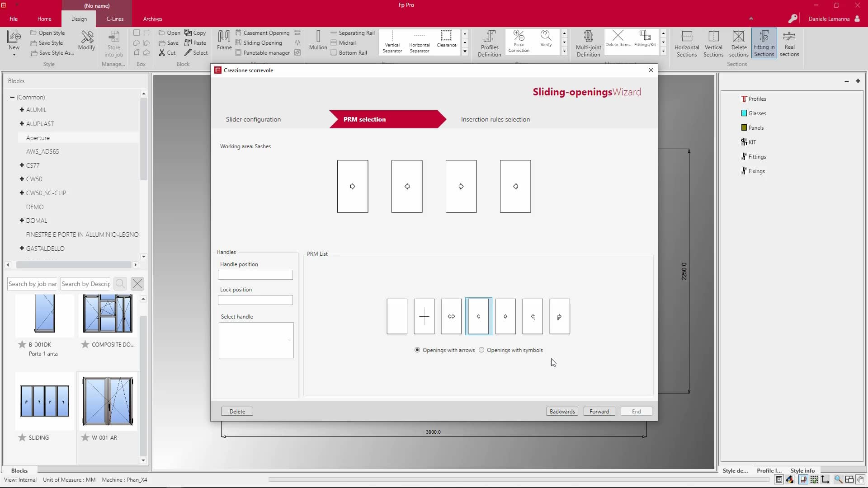The height and width of the screenshot is (488, 868).
Task: Expand the CW50_SC-CLIP node
Action: coord(22,192)
